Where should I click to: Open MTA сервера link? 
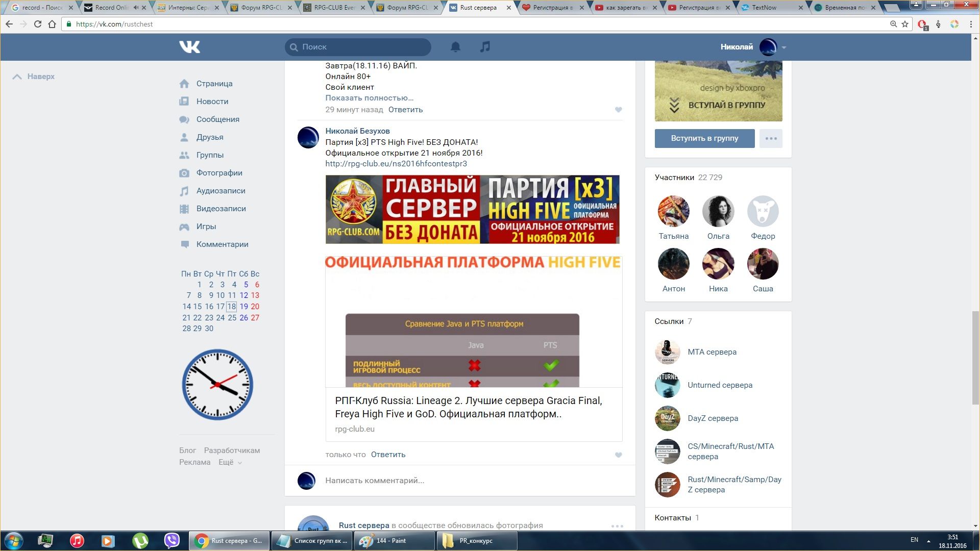pos(712,352)
